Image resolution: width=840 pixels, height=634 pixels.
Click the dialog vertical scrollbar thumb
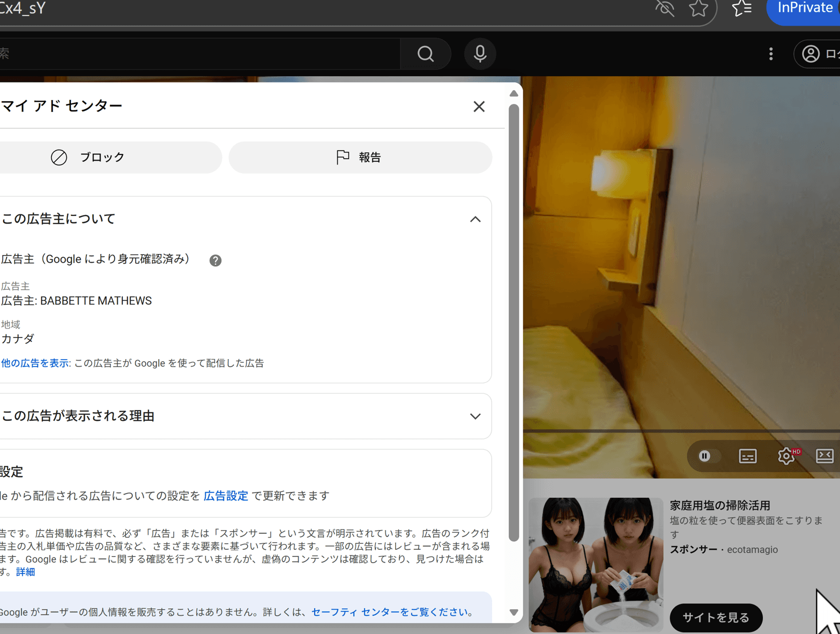pyautogui.click(x=514, y=323)
